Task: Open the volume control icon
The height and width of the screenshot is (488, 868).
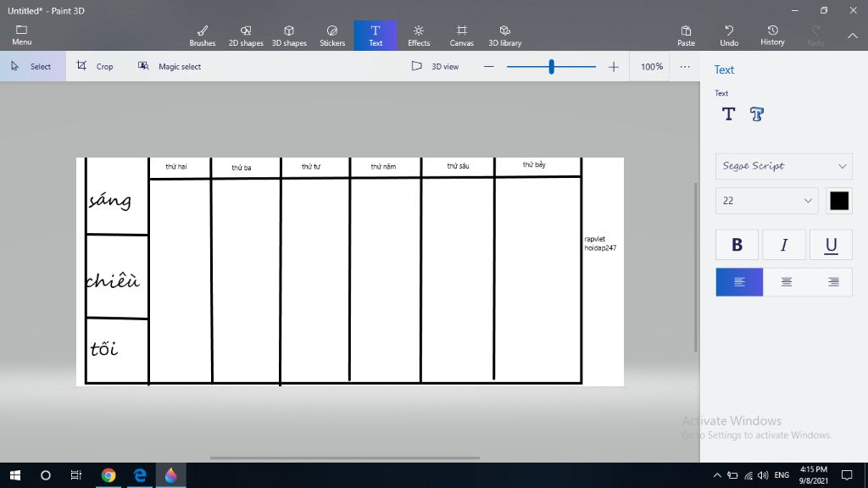Action: coord(763,475)
